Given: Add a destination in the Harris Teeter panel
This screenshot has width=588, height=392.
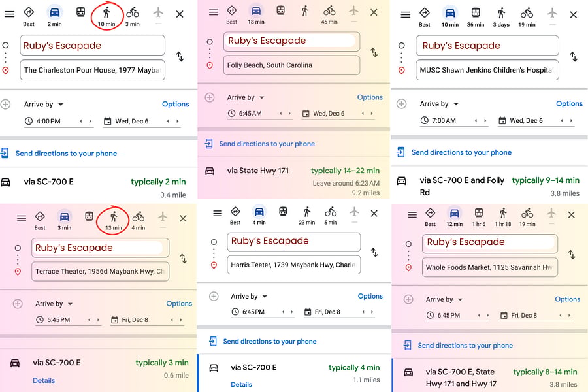Looking at the screenshot, I should tap(214, 297).
